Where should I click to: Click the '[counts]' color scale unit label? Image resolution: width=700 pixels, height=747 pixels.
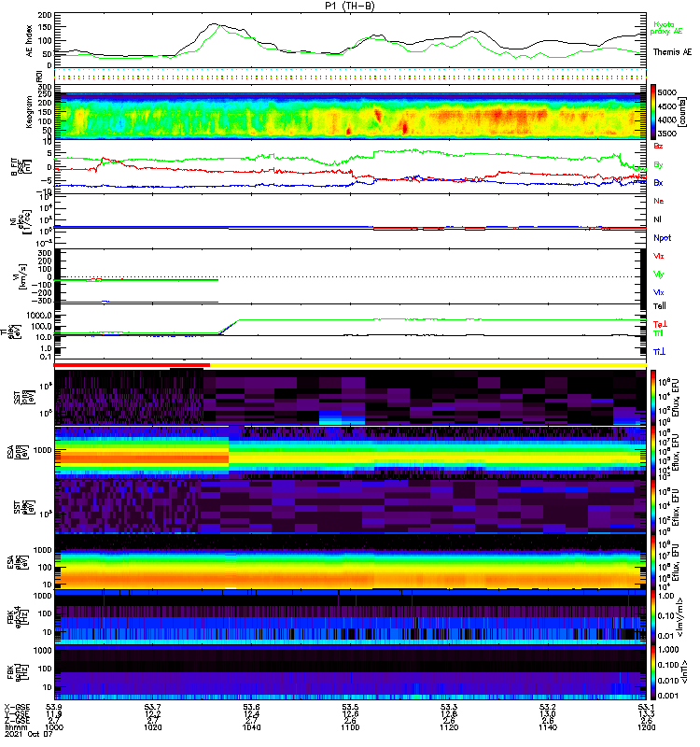[683, 112]
